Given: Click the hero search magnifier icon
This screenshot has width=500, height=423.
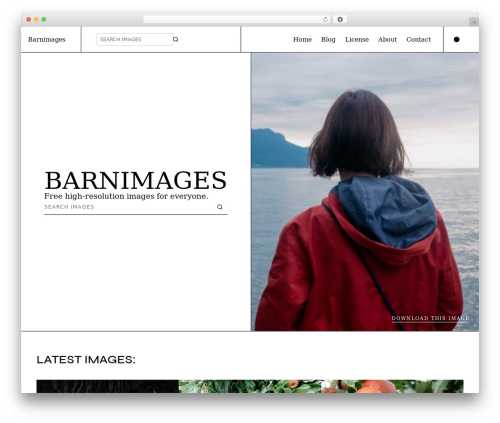Looking at the screenshot, I should (x=220, y=207).
